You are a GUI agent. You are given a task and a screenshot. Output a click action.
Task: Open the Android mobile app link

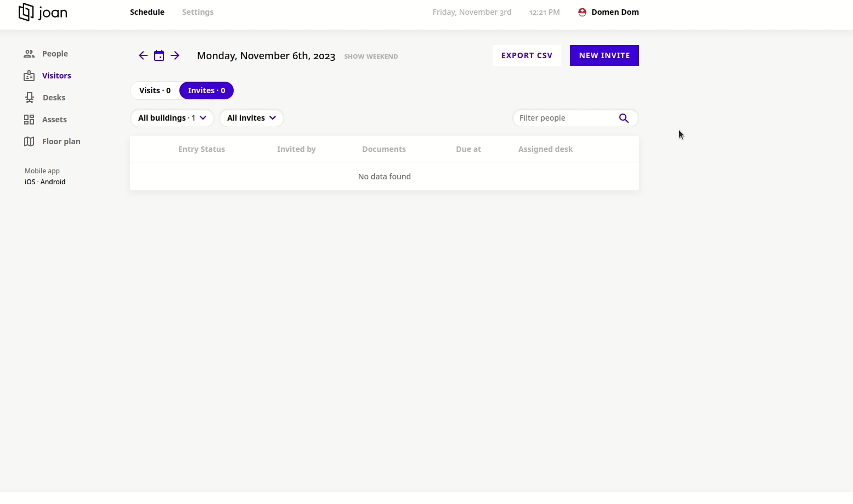point(53,182)
